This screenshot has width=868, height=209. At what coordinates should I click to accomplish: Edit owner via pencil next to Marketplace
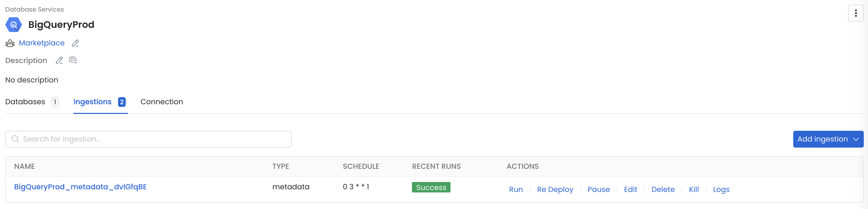pos(76,43)
